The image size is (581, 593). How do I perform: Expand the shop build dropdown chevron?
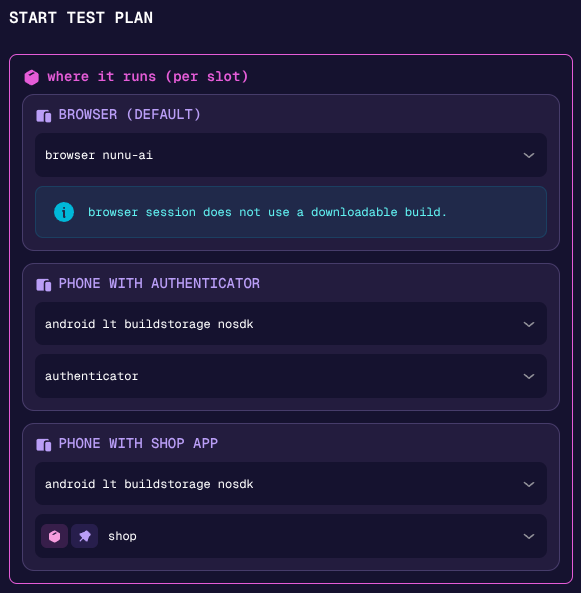529,536
